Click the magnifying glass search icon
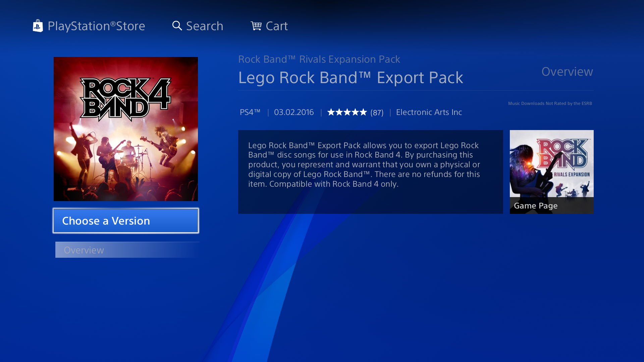Screen dimensions: 644x362 coord(177,26)
